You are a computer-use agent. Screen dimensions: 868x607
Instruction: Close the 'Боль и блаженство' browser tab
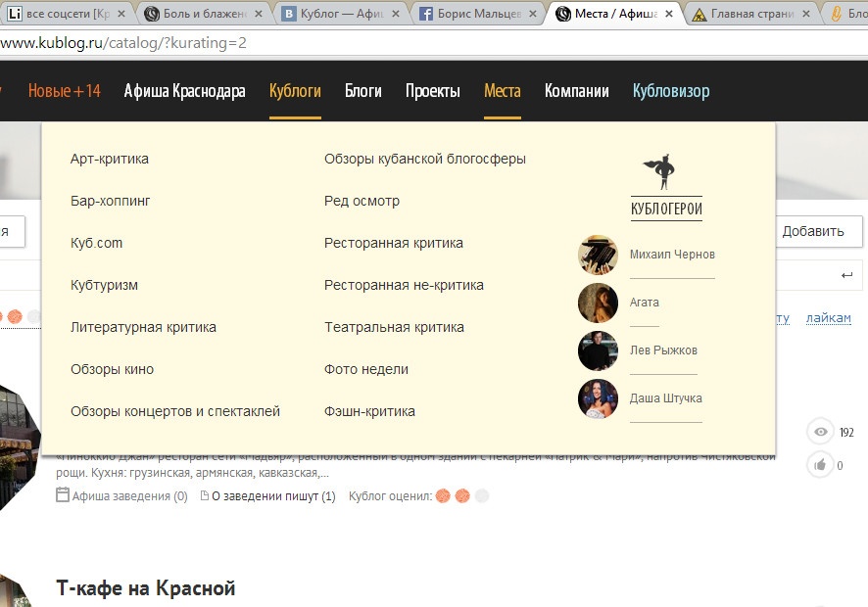[259, 14]
